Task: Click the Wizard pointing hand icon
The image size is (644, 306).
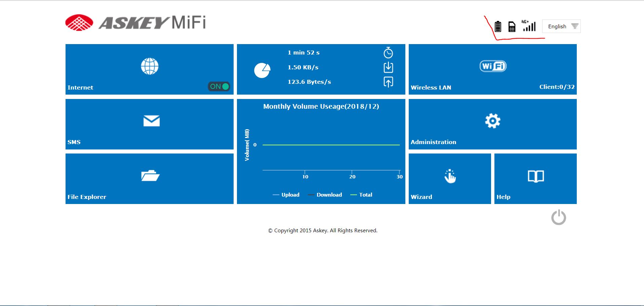Action: point(450,176)
